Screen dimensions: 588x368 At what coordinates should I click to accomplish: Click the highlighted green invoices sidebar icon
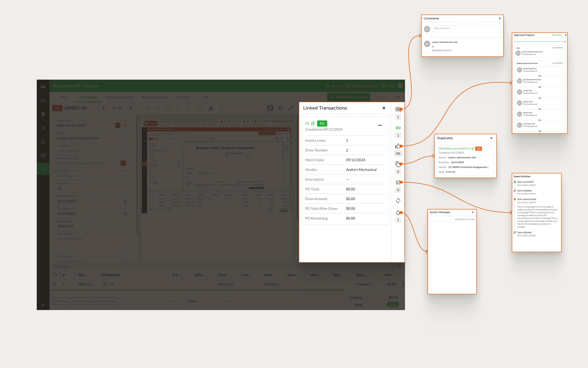coord(43,169)
